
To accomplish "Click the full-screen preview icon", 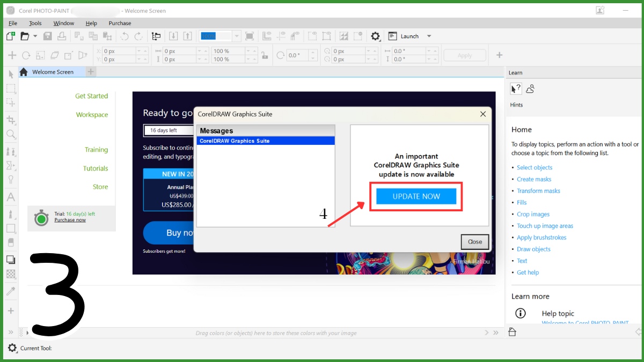I will [x=250, y=36].
